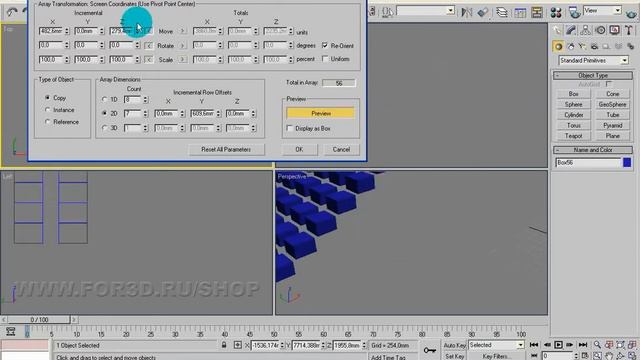Click the 2D row offset Y field
Viewport: 640px width, 360px height.
[x=202, y=113]
